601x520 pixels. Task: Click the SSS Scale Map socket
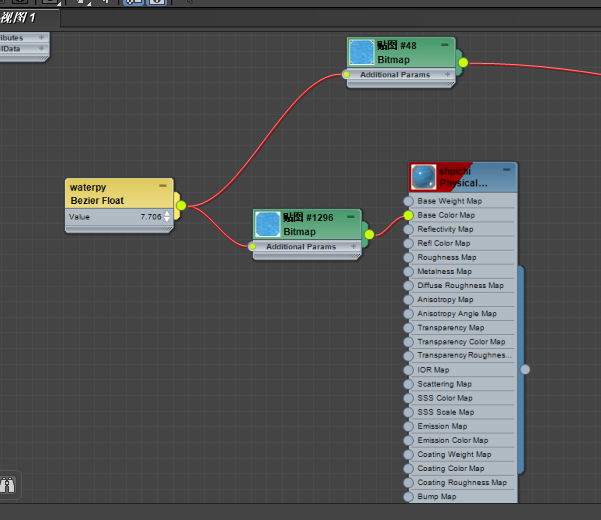pyautogui.click(x=409, y=412)
